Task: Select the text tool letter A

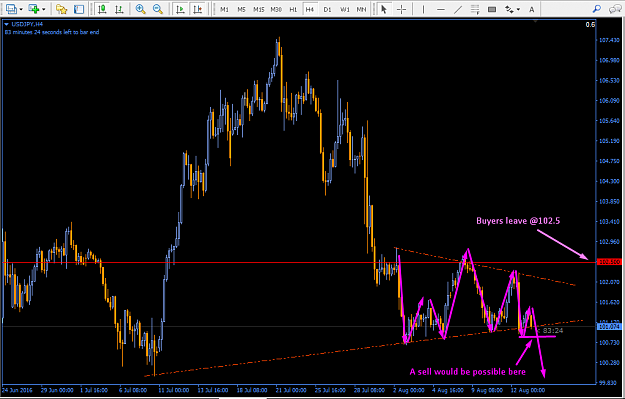Action: click(531, 9)
